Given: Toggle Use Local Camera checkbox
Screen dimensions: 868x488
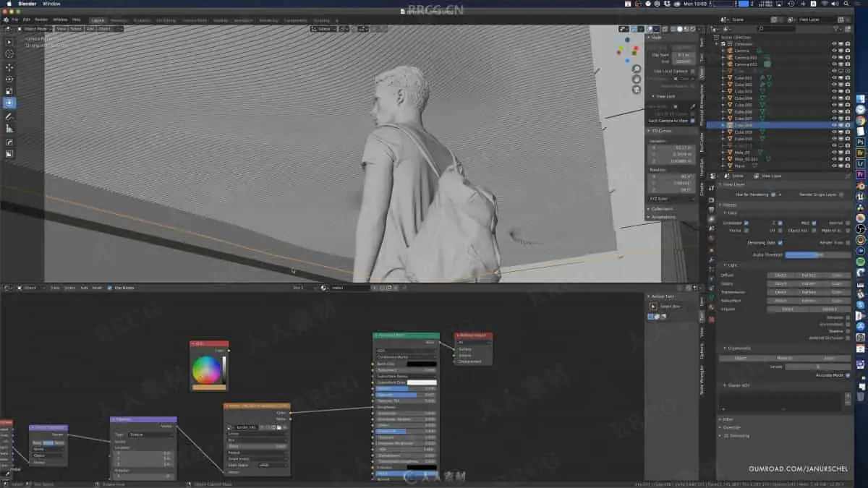Looking at the screenshot, I should [693, 71].
